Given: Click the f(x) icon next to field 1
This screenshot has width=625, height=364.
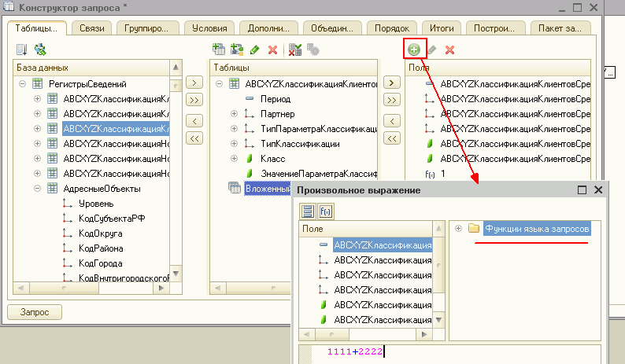Looking at the screenshot, I should 430,174.
